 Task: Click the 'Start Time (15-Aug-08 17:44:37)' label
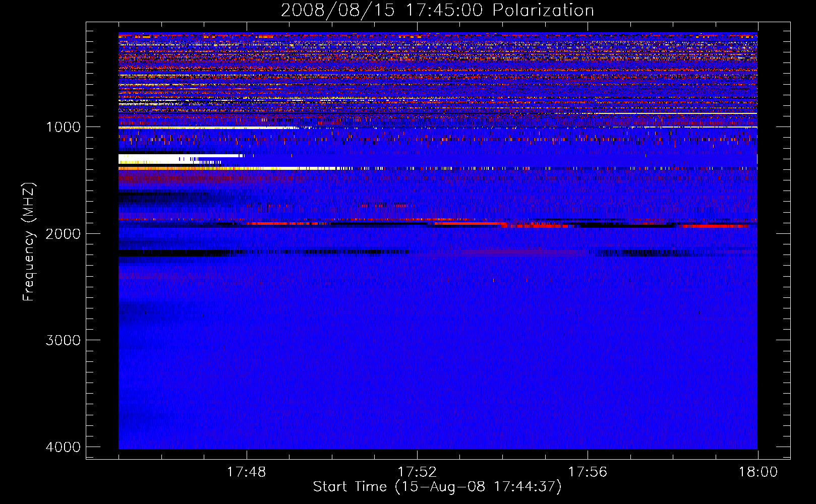click(437, 487)
